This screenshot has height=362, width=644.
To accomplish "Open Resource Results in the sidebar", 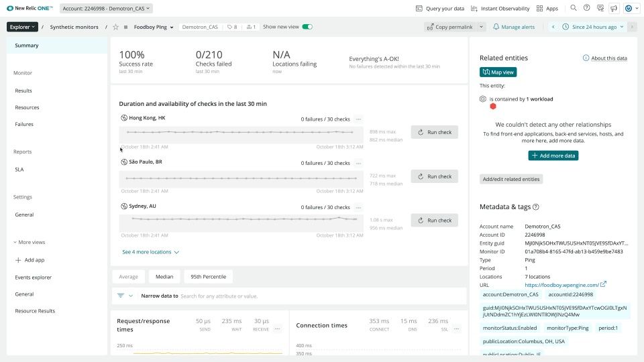I will point(35,311).
